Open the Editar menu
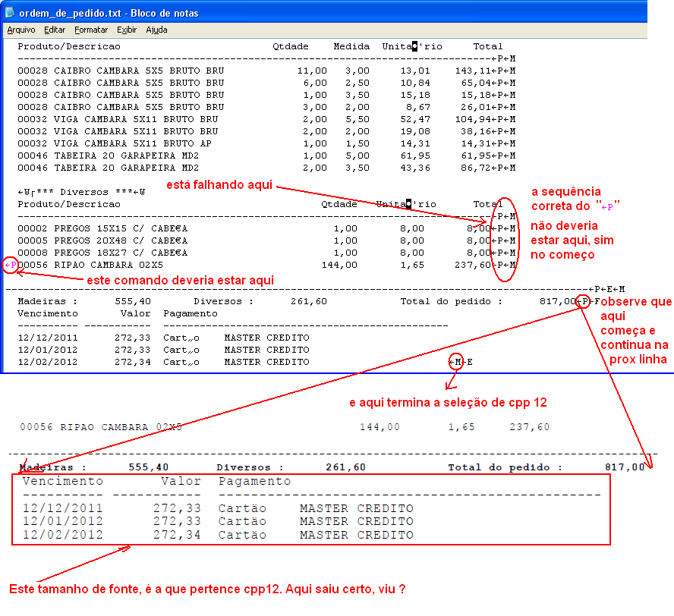The height and width of the screenshot is (616, 674). click(55, 30)
